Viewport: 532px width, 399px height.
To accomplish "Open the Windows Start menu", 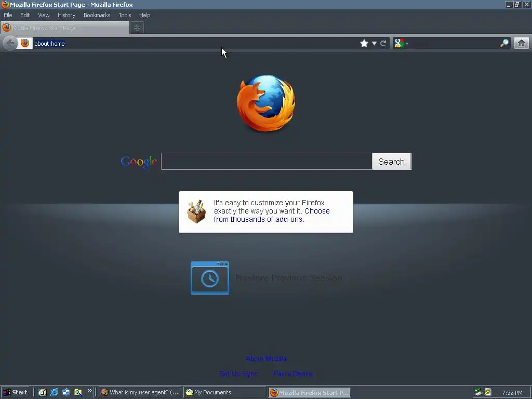I will [15, 392].
